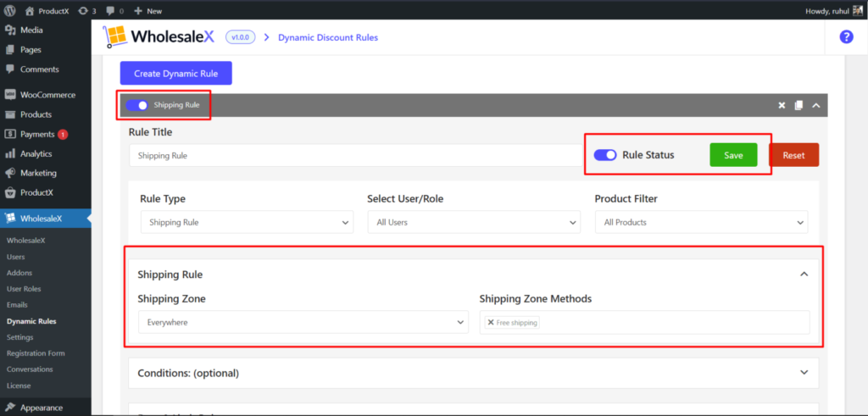Viewport: 868px width, 416px height.
Task: Open the comments bubble icon in admin bar
Action: point(110,11)
